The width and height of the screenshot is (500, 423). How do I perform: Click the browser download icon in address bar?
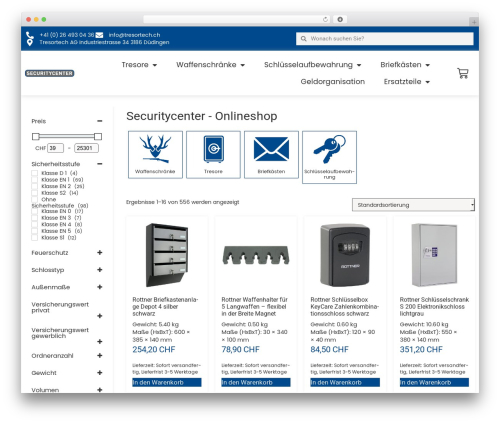pos(340,19)
